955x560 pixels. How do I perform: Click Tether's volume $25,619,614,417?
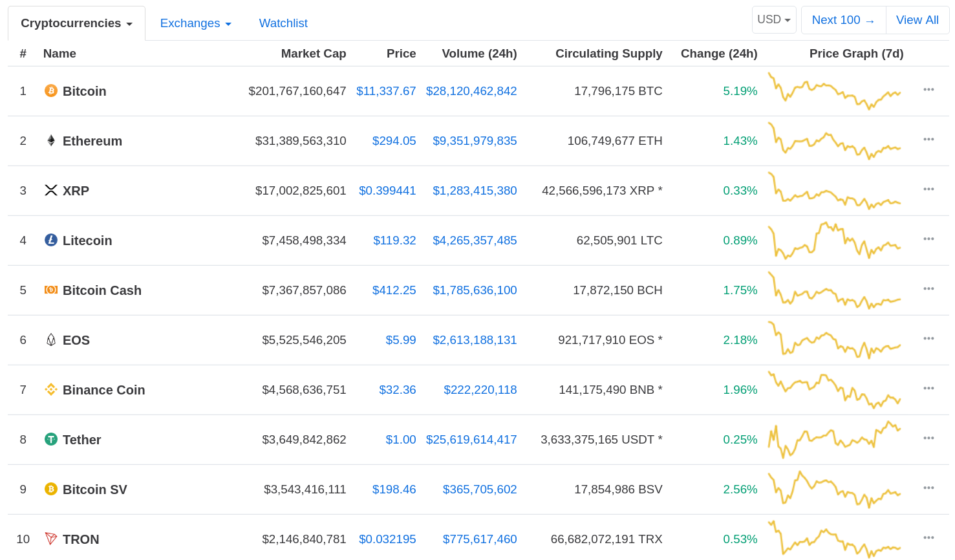tap(471, 440)
